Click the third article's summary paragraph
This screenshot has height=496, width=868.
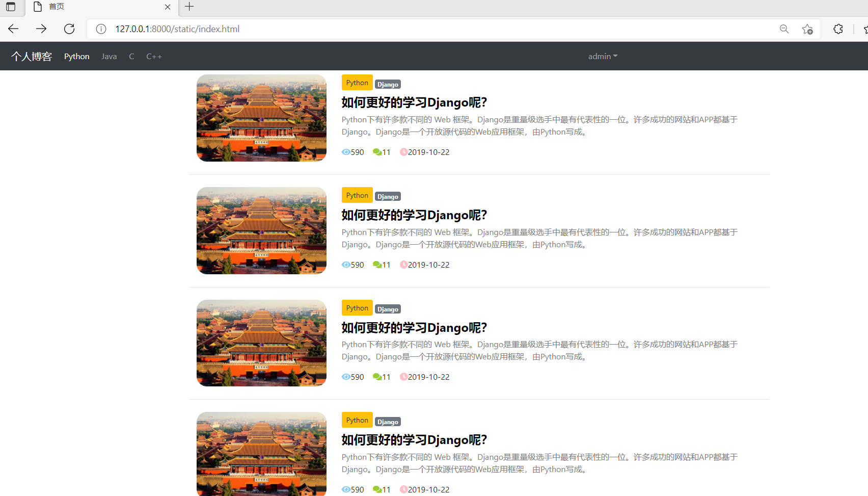(540, 351)
